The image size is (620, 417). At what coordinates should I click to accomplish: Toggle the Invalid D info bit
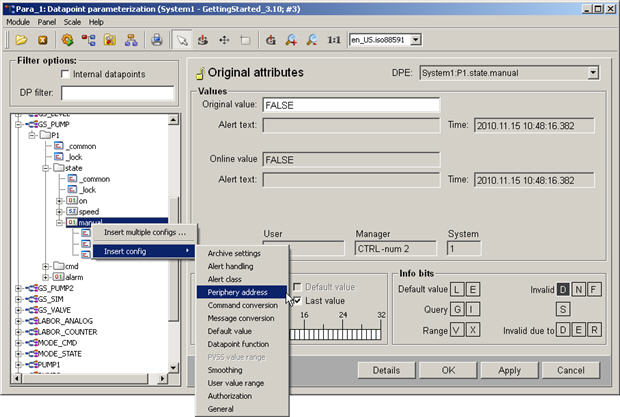click(x=564, y=289)
